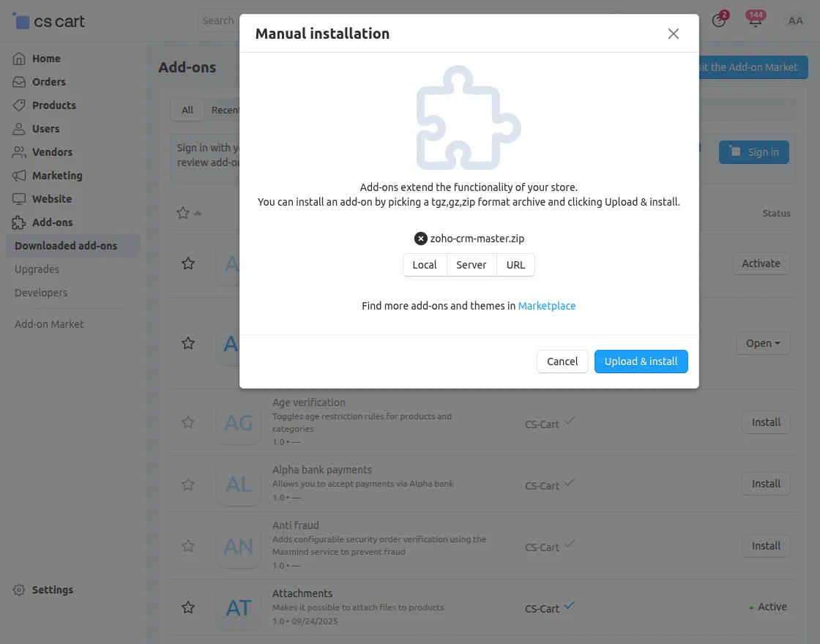Viewport: 820px width, 644px height.
Task: Open the Downloaded add-ons menu item
Action: coord(66,245)
